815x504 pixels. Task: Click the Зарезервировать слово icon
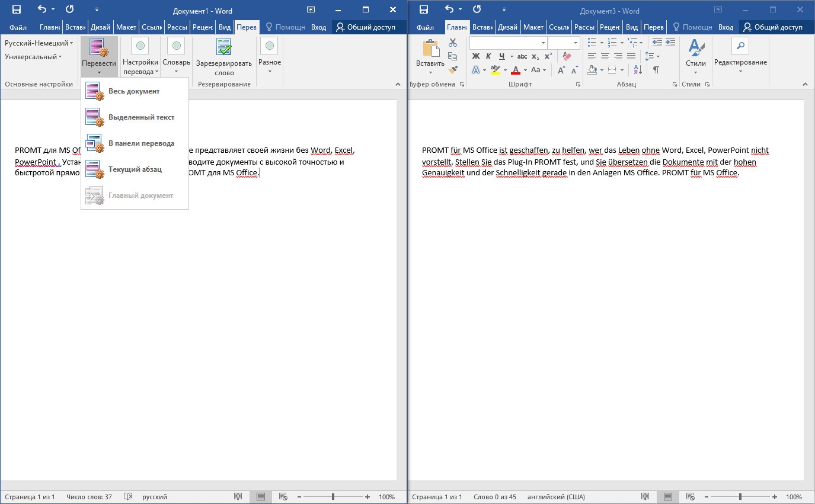point(223,47)
